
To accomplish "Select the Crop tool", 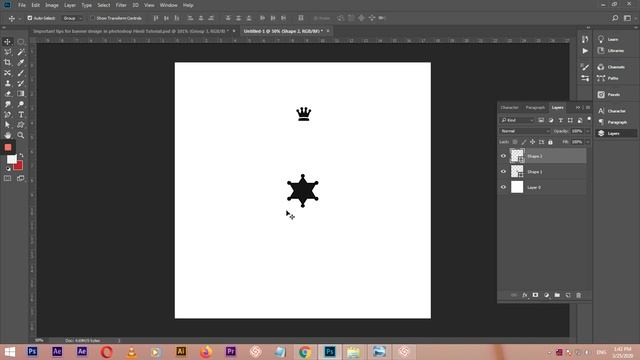I will tap(7, 62).
